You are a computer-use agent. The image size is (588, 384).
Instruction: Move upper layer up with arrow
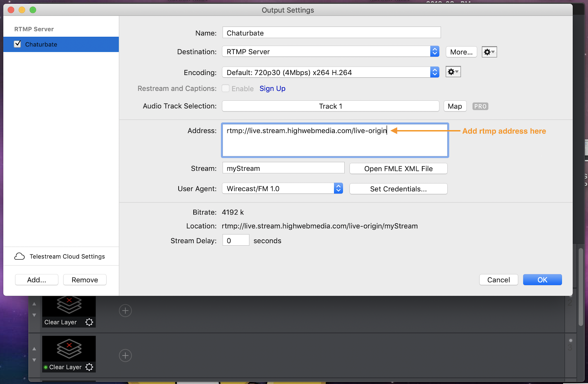tap(34, 304)
